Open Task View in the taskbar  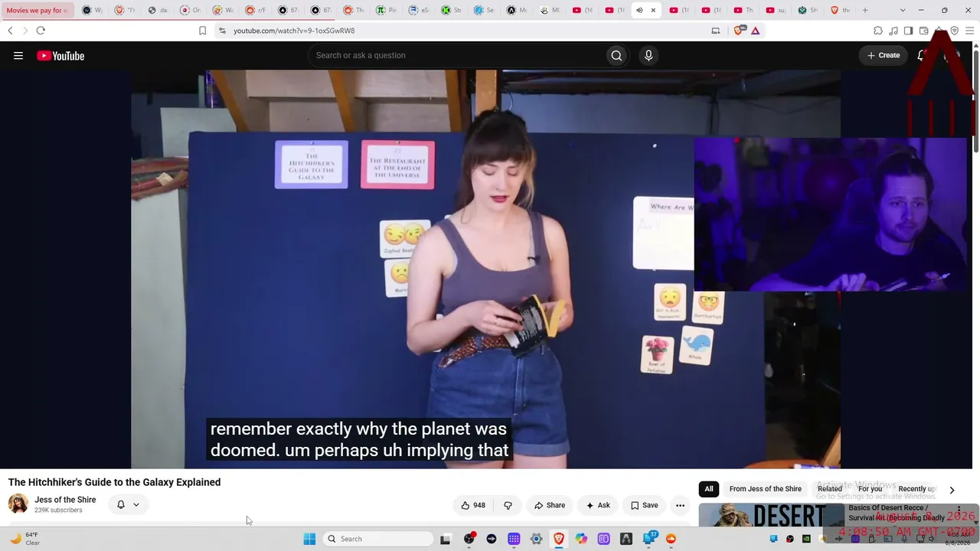coord(446,539)
